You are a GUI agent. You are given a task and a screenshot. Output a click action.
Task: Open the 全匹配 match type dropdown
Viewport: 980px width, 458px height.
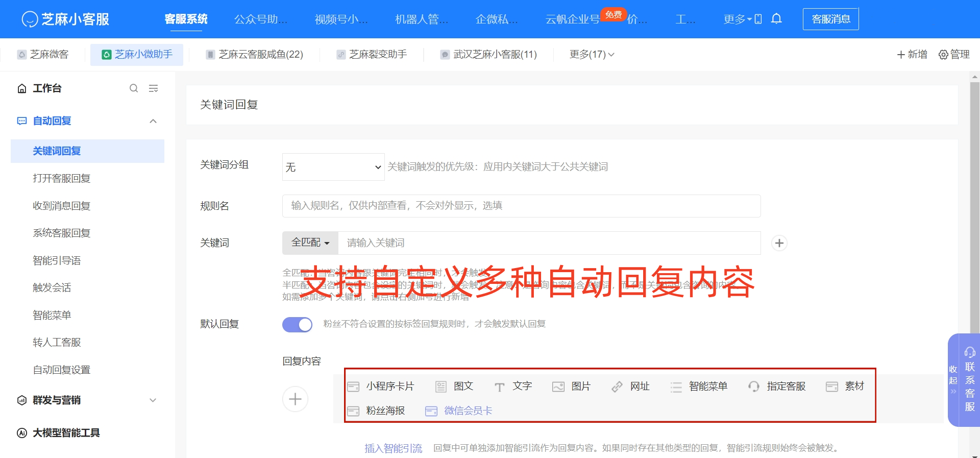click(x=310, y=243)
